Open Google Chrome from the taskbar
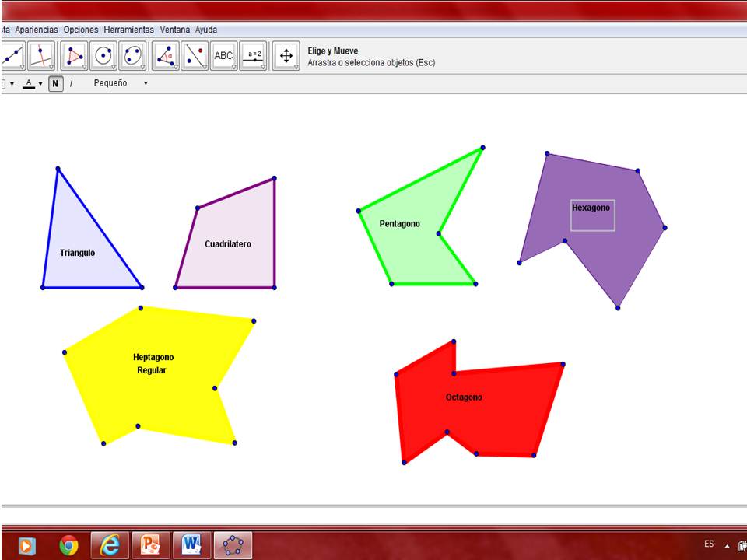Image resolution: width=747 pixels, height=560 pixels. pyautogui.click(x=68, y=545)
